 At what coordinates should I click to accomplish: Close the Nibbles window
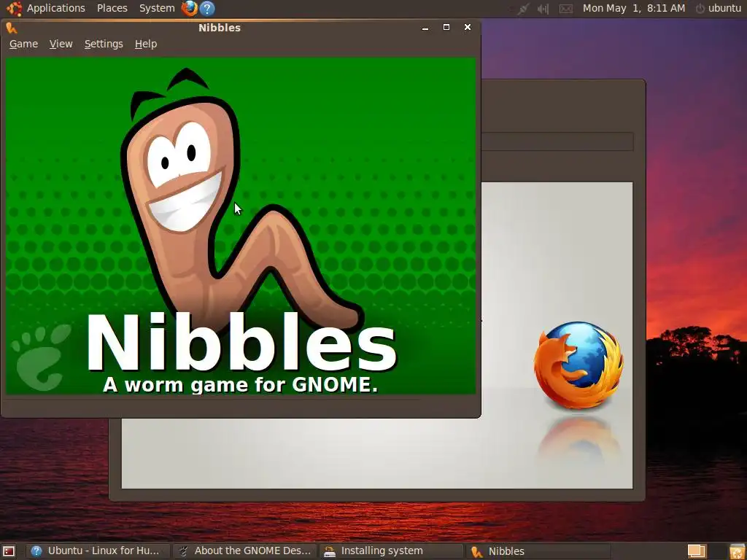point(468,27)
